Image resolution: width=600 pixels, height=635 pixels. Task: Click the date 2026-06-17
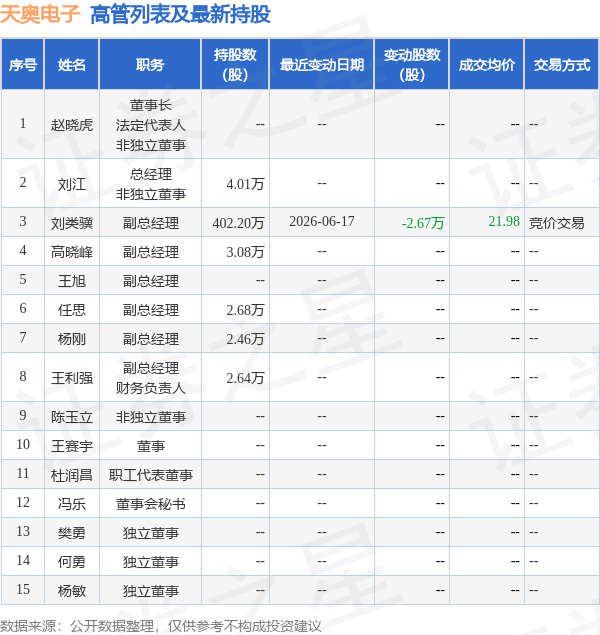pyautogui.click(x=322, y=221)
